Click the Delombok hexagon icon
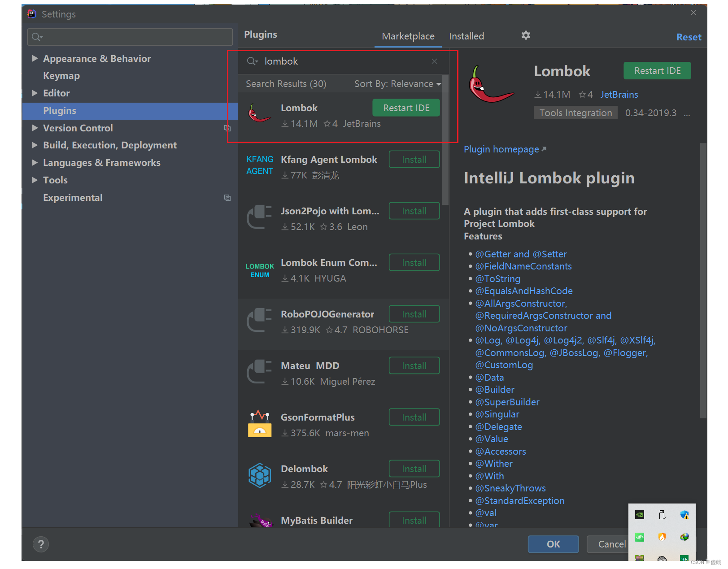 (260, 475)
